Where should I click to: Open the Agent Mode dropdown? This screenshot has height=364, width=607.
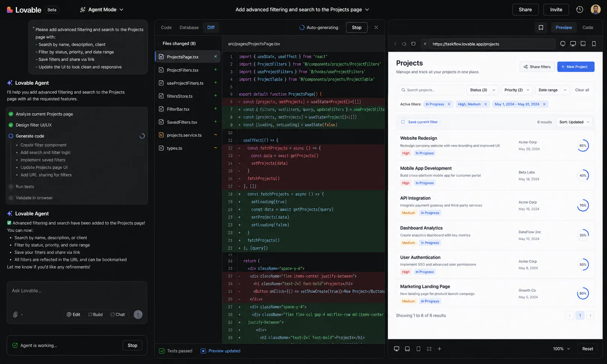point(102,10)
